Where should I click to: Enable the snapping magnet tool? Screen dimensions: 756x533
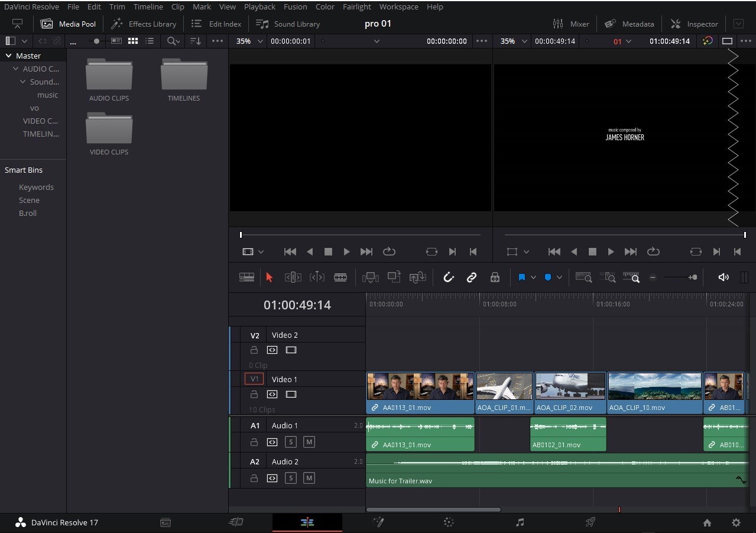tap(449, 277)
